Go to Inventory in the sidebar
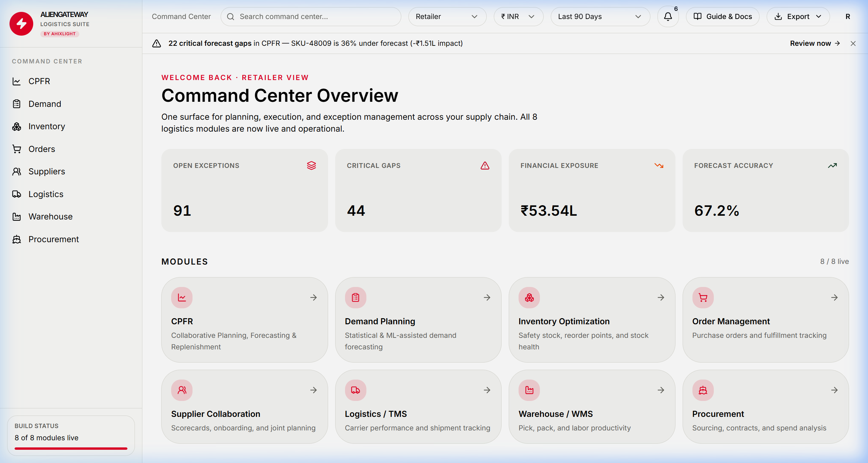Viewport: 868px width, 463px height. pos(71,127)
